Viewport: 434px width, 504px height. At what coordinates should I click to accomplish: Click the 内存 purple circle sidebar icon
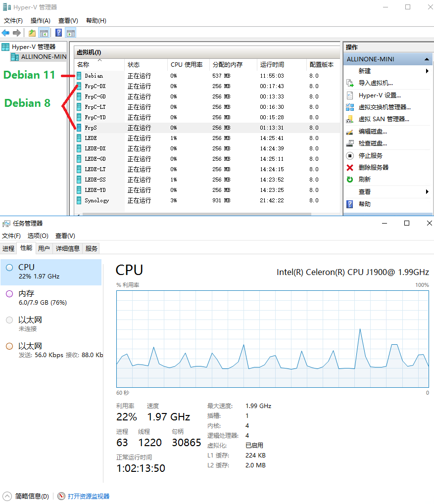pos(10,294)
